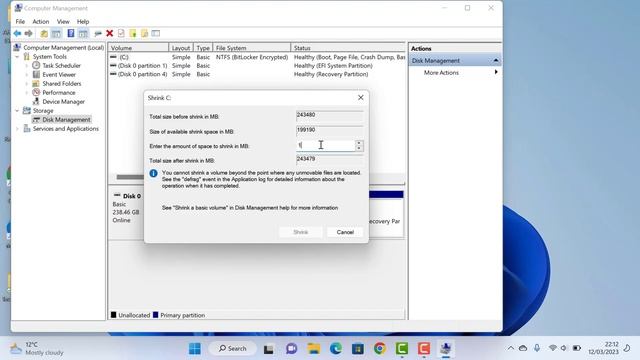
Task: Toggle the Show/Hide Console Tree toolbar icon
Action: pyautogui.click(x=56, y=33)
